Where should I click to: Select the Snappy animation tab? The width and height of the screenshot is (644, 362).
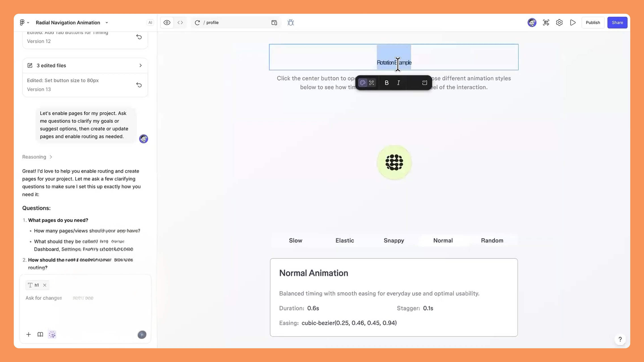pyautogui.click(x=394, y=240)
